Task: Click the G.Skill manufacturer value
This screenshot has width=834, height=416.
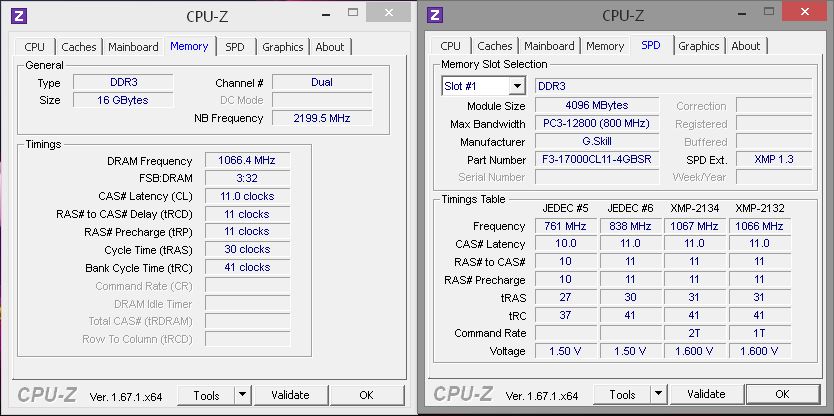Action: click(x=597, y=142)
